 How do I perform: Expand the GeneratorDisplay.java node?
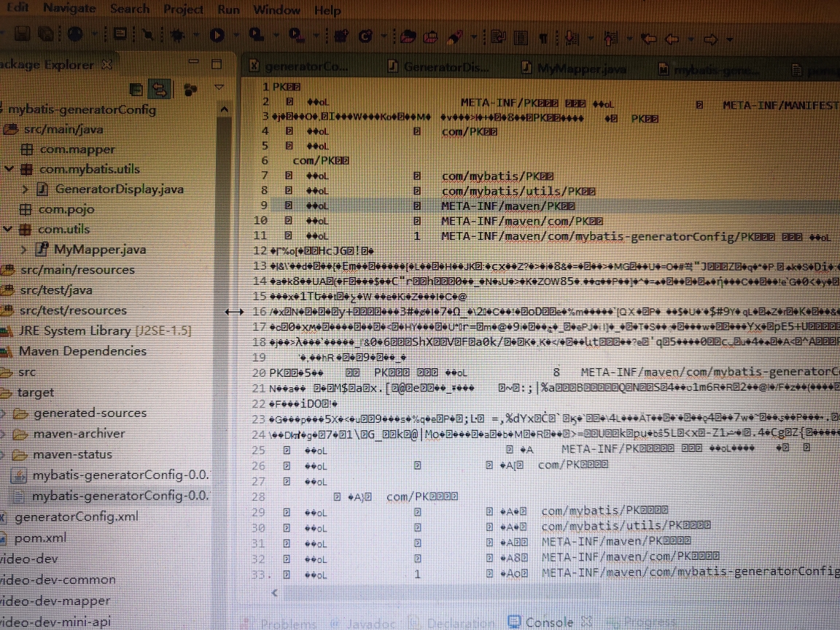tap(25, 189)
